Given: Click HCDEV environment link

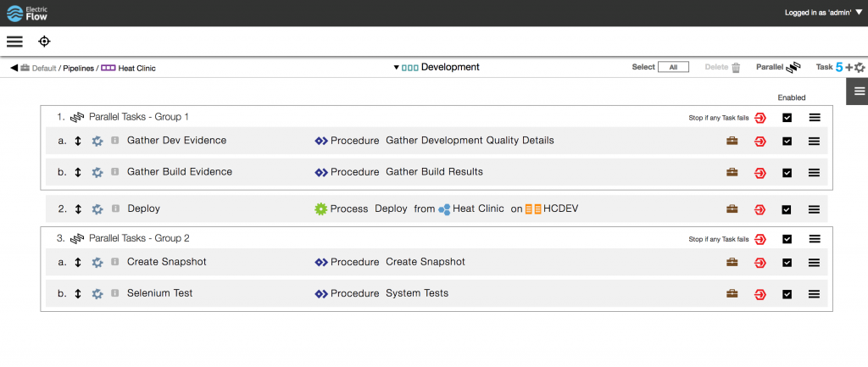Looking at the screenshot, I should click(x=561, y=209).
